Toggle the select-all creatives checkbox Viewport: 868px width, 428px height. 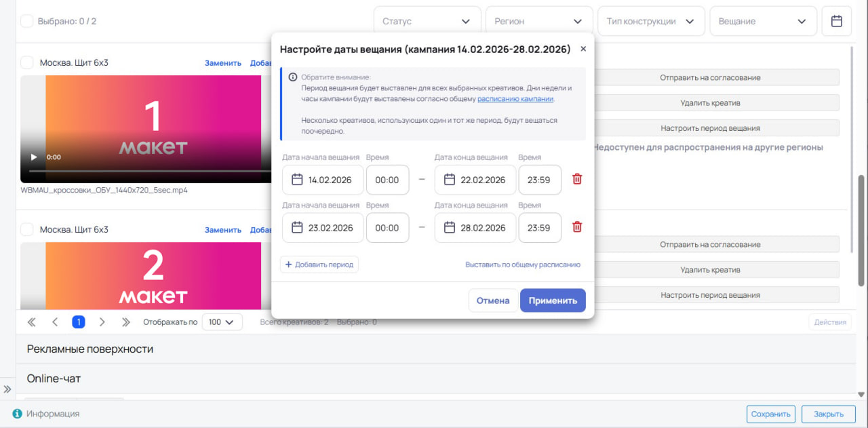tap(27, 21)
